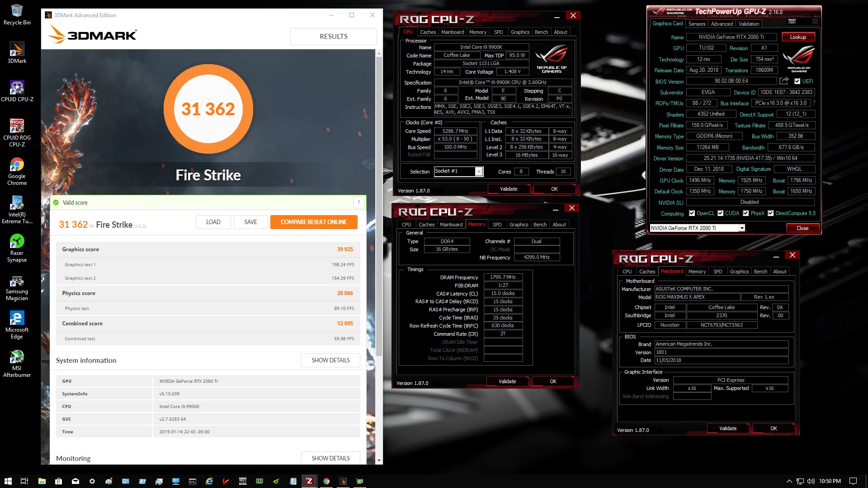The image size is (868, 488).
Task: Click Lookup button in GPU-Z
Action: pyautogui.click(x=798, y=36)
